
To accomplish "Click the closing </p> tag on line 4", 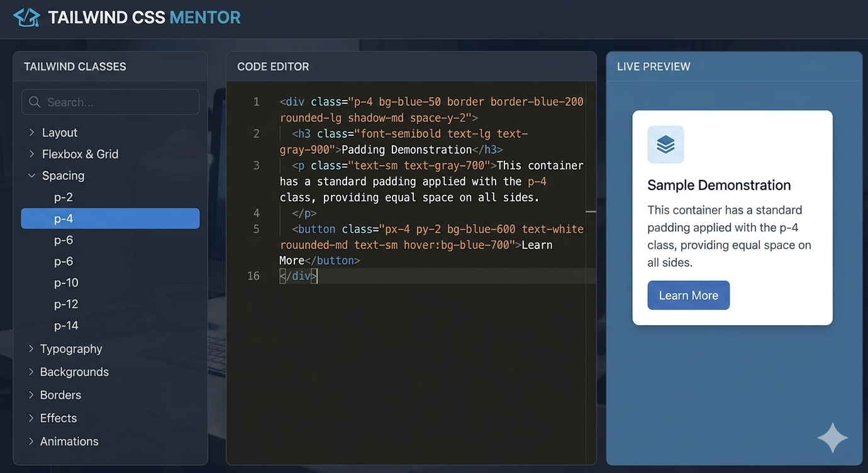I will coord(304,213).
